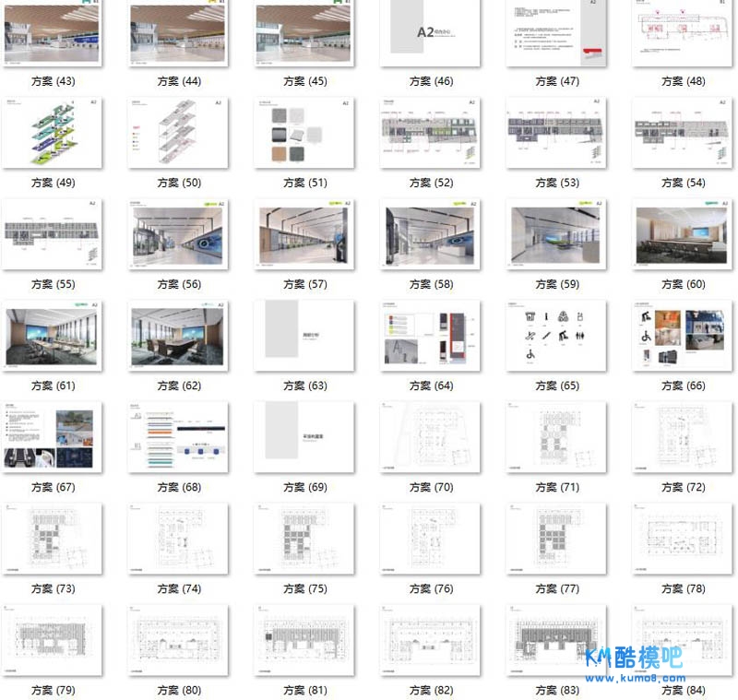The width and height of the screenshot is (738, 700).
Task: Open 方案 (56) corridor rendering thumbnail
Action: click(178, 235)
